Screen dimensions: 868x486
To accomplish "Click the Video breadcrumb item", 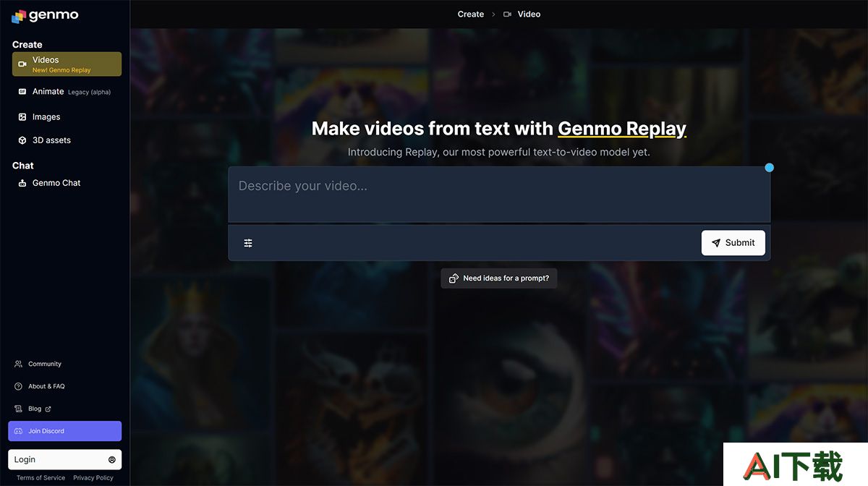I will [529, 14].
